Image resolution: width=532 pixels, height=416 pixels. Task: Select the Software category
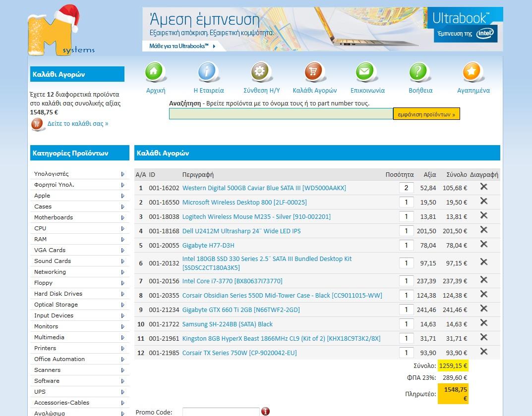click(x=47, y=381)
